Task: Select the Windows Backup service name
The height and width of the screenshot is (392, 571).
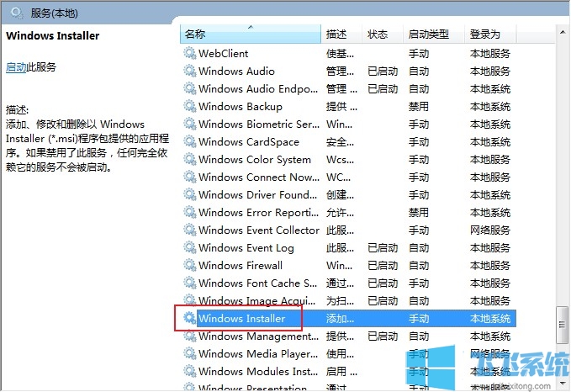Action: (x=241, y=106)
